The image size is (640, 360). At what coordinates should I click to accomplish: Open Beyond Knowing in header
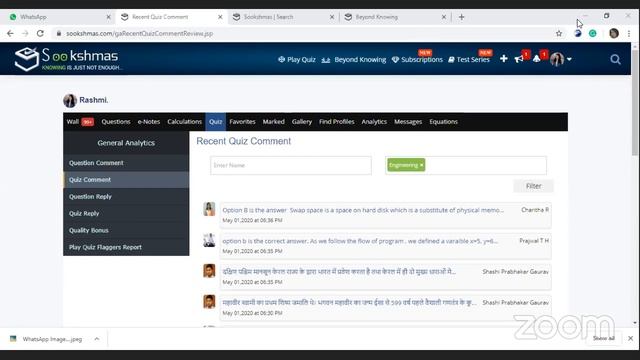354,60
